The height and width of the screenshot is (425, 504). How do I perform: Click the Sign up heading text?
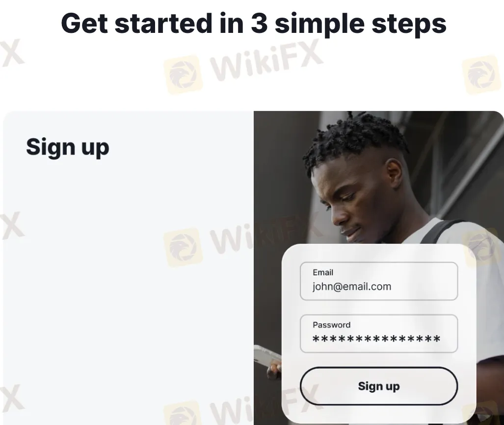click(x=68, y=147)
